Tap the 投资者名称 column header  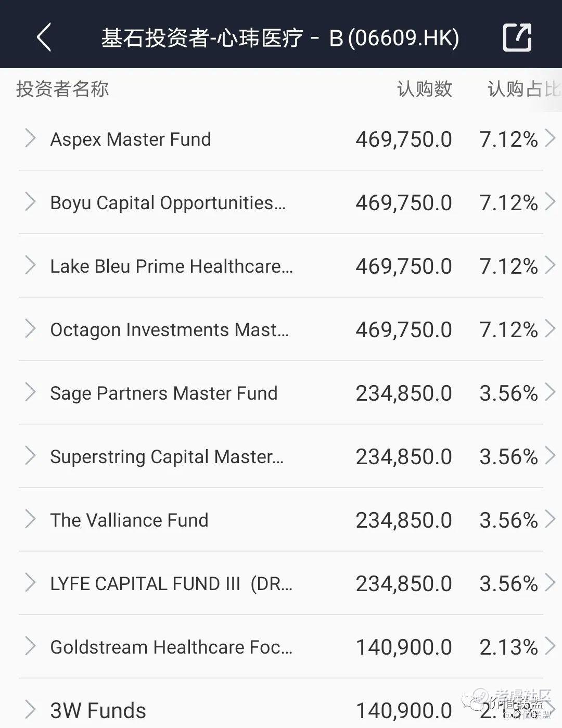[62, 89]
